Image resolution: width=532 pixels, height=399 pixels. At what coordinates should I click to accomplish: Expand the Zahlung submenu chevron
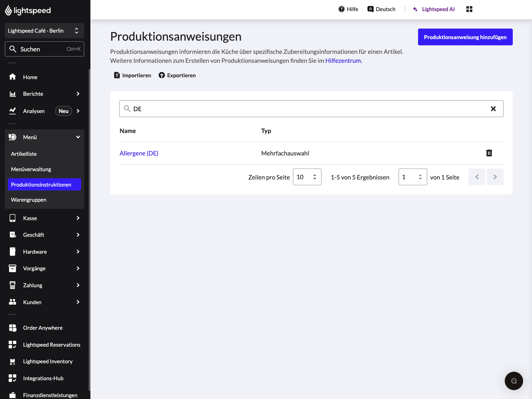coord(78,285)
